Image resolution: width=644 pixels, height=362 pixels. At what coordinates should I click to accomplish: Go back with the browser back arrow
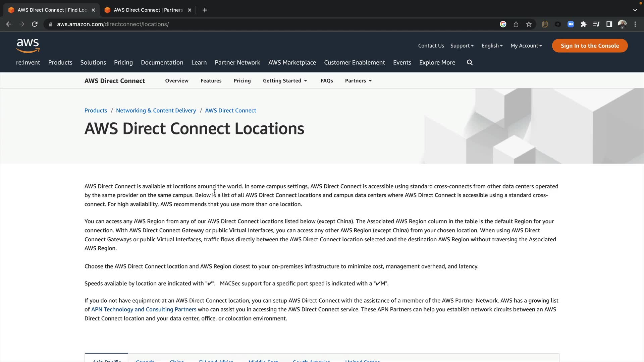[x=9, y=24]
